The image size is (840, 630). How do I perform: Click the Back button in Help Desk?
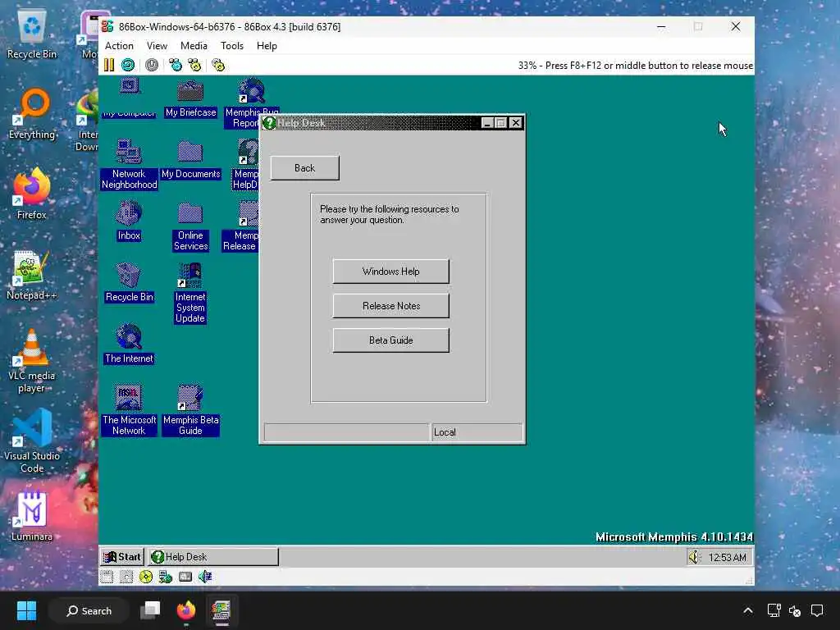(x=305, y=168)
